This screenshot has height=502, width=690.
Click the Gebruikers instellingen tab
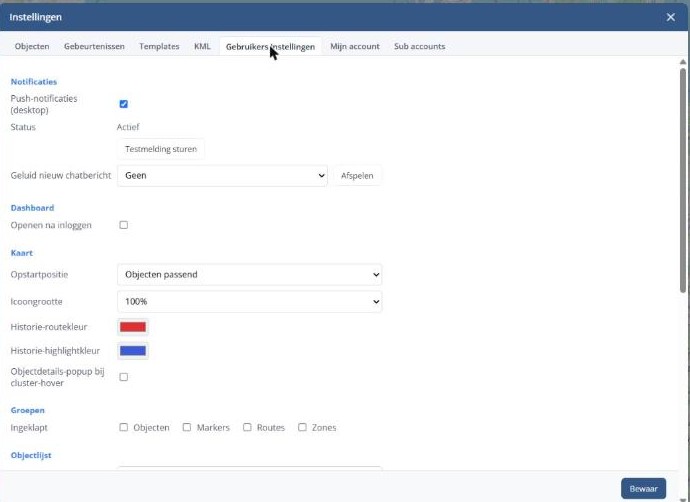tap(270, 47)
